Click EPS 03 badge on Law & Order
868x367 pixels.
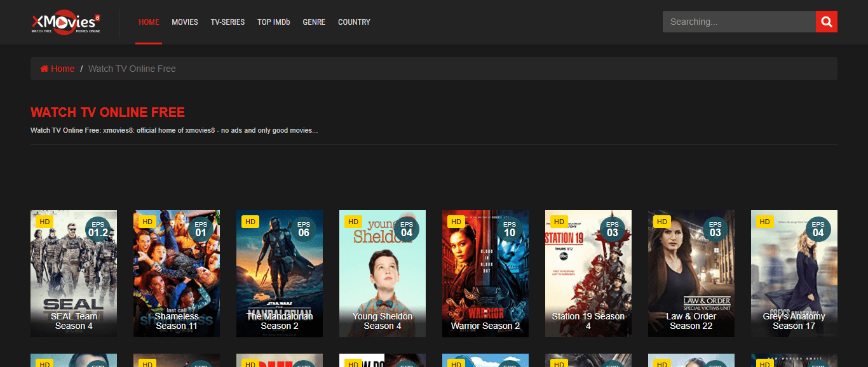(x=715, y=229)
